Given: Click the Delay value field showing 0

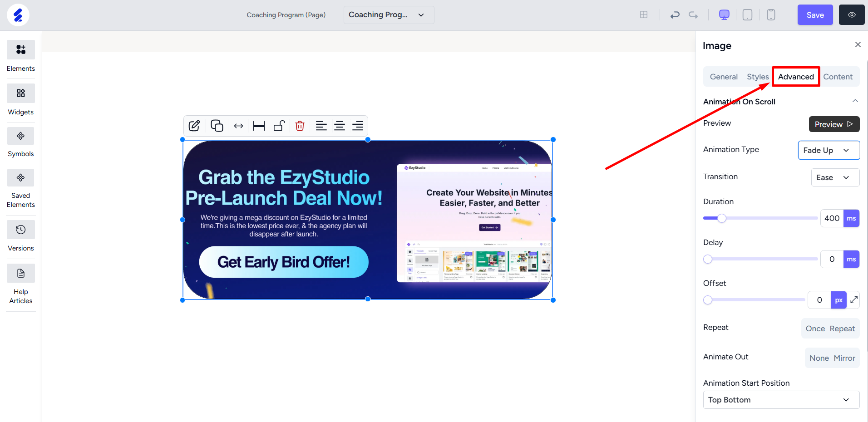Looking at the screenshot, I should pyautogui.click(x=832, y=259).
